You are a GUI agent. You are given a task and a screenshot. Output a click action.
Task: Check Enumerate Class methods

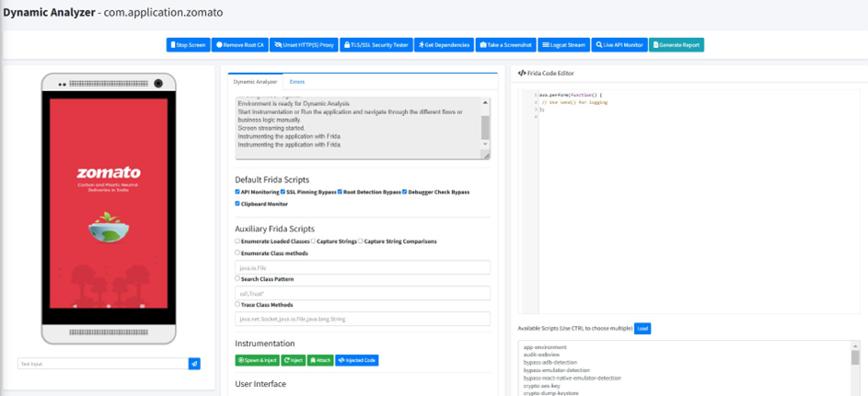237,252
